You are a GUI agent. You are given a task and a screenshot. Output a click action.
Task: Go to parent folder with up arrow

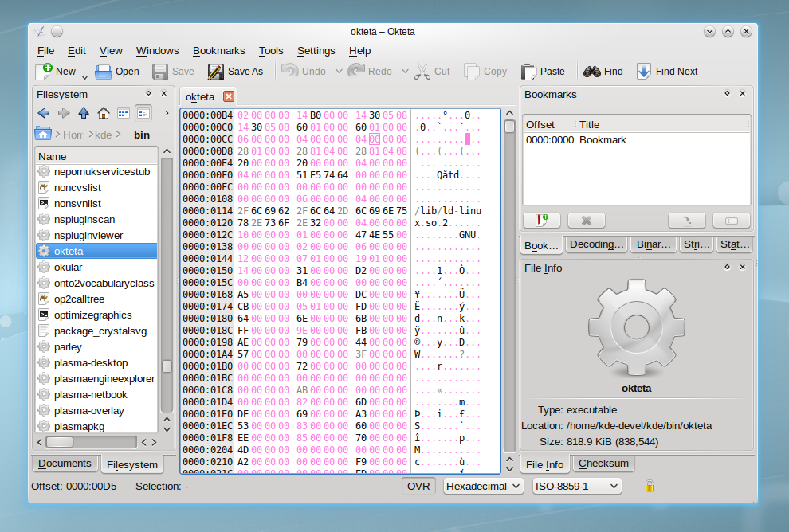click(x=84, y=113)
